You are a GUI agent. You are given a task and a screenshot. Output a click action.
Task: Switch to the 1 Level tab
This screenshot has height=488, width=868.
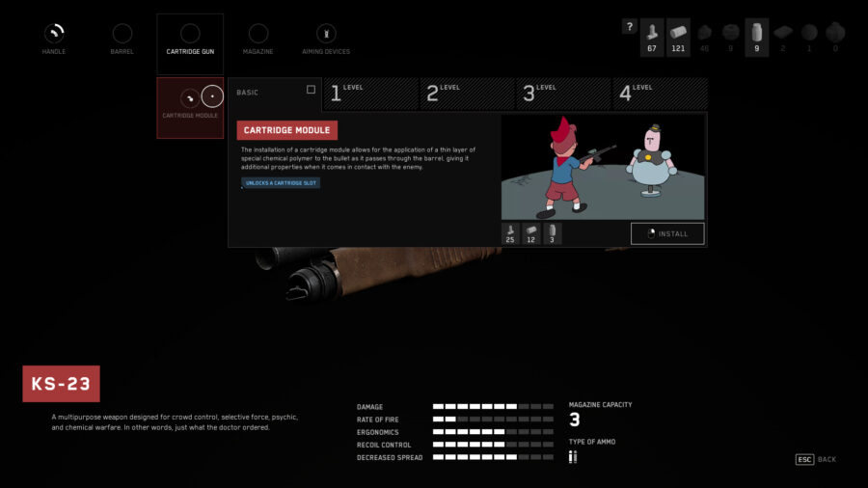coord(371,94)
